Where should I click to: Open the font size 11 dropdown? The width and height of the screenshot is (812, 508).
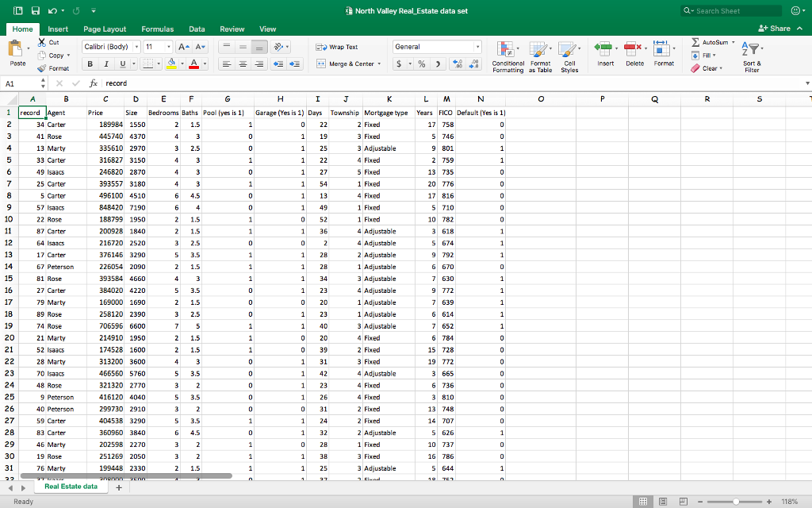(168, 47)
